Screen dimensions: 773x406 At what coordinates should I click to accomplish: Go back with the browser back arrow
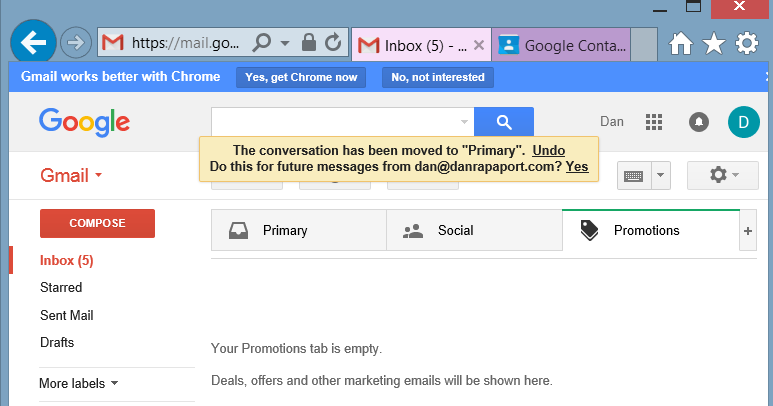click(x=34, y=42)
